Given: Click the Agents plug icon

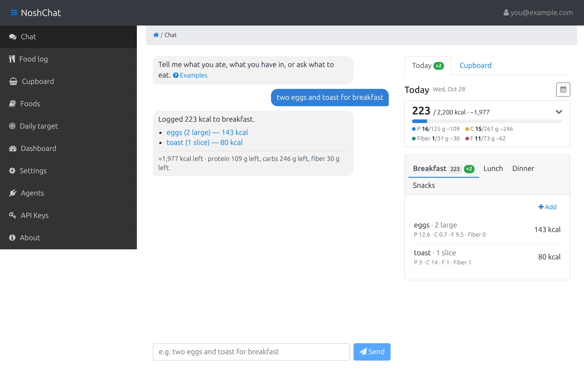Looking at the screenshot, I should tap(13, 193).
